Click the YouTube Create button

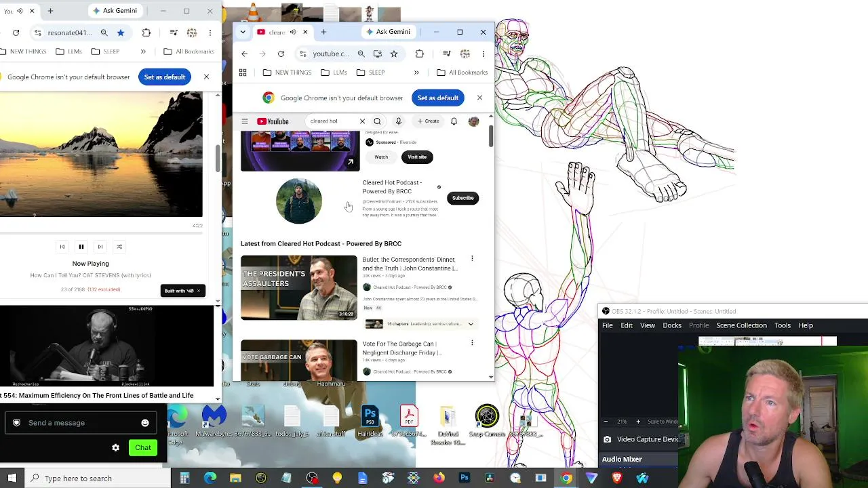point(428,121)
